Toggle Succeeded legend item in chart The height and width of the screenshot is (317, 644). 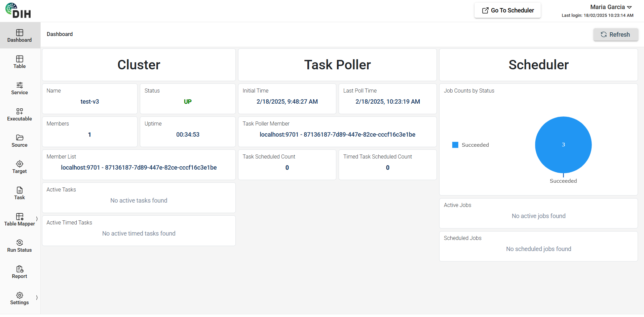[x=470, y=145]
